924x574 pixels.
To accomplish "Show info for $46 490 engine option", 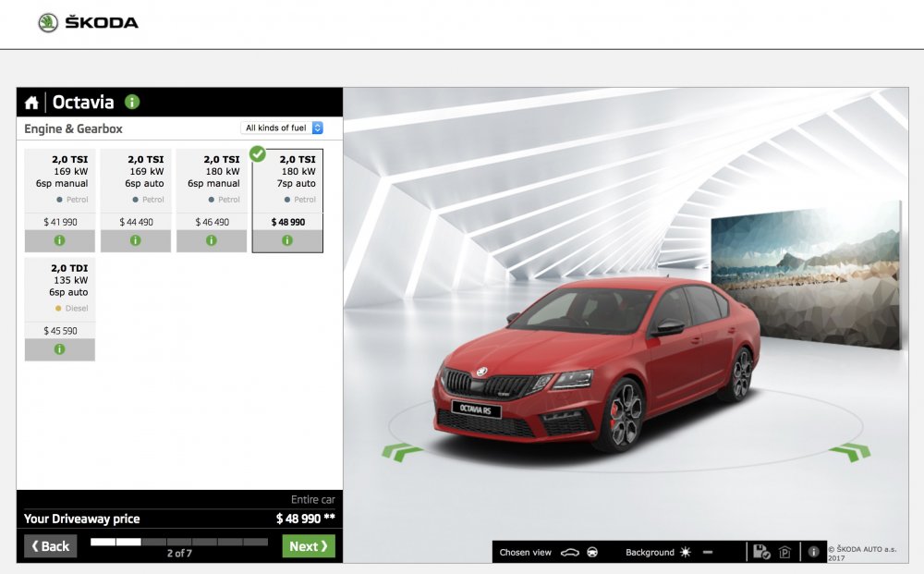I will pyautogui.click(x=212, y=240).
